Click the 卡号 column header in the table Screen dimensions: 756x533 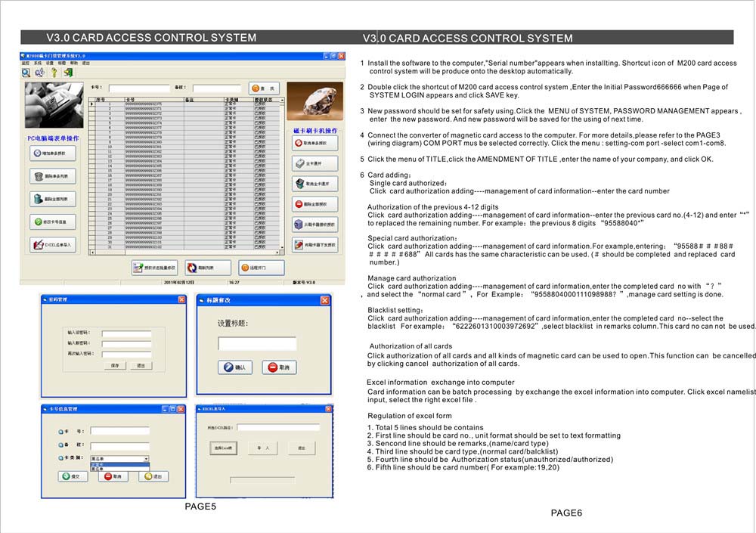tap(153, 100)
